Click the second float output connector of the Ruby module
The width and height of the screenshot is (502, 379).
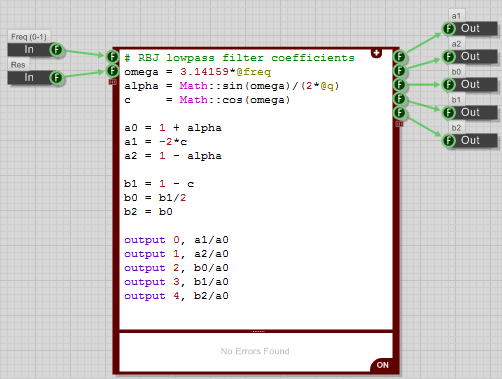click(x=399, y=71)
